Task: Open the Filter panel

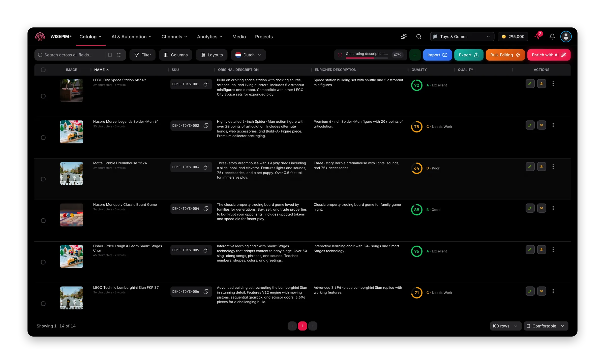Action: click(142, 55)
